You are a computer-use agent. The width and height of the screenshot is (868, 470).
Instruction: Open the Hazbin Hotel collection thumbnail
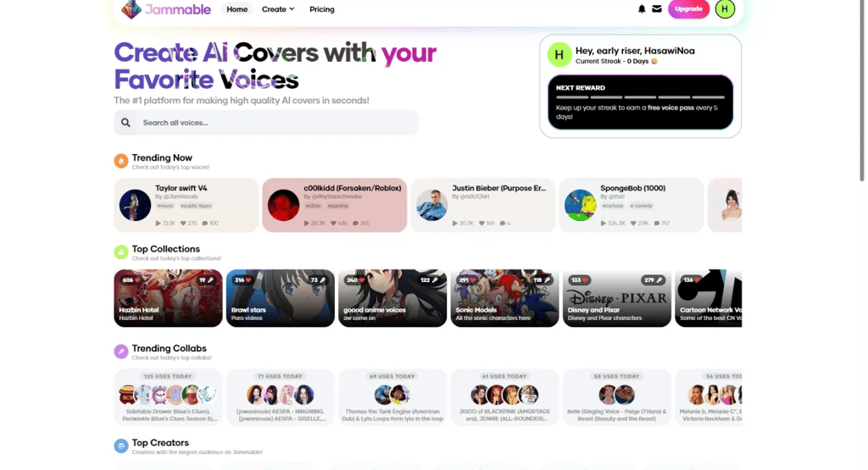coord(169,298)
